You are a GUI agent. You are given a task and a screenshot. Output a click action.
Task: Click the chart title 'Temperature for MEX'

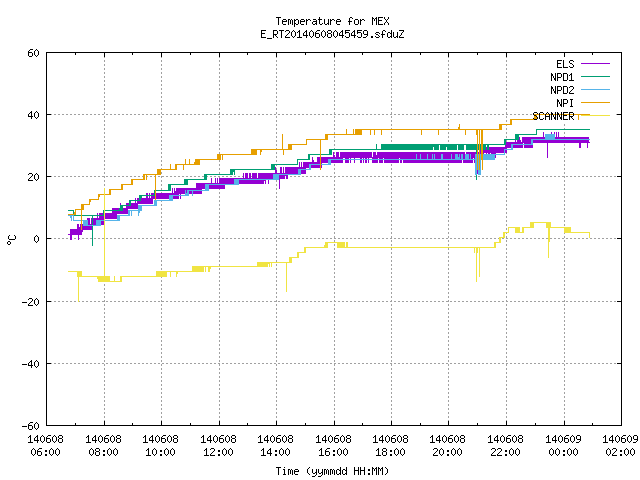pyautogui.click(x=332, y=21)
